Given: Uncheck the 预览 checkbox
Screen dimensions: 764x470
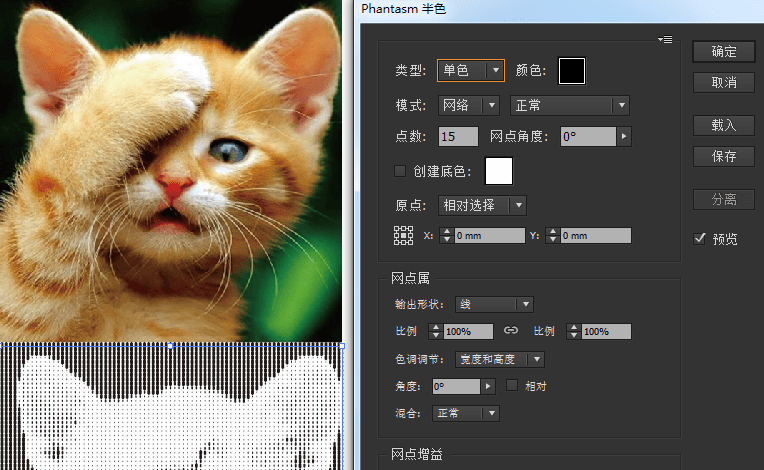Looking at the screenshot, I should coord(700,239).
